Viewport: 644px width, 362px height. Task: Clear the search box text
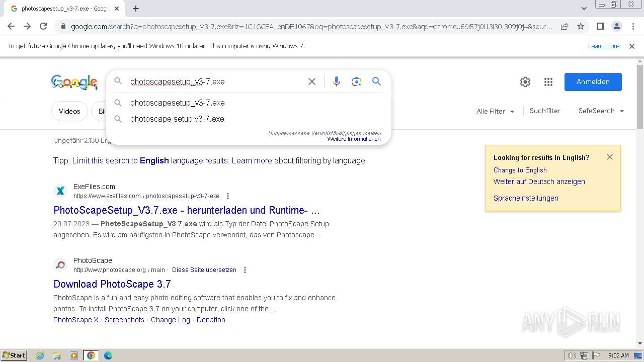312,81
